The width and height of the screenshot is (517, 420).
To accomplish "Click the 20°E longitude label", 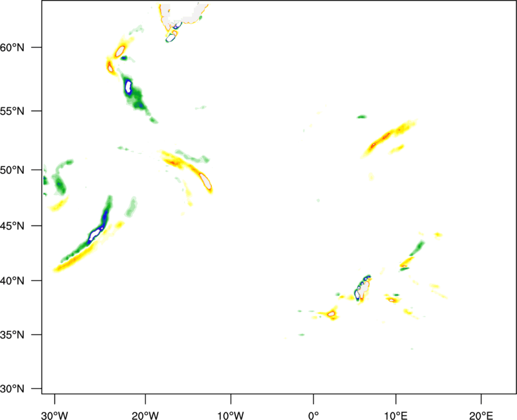I will coord(481,415).
